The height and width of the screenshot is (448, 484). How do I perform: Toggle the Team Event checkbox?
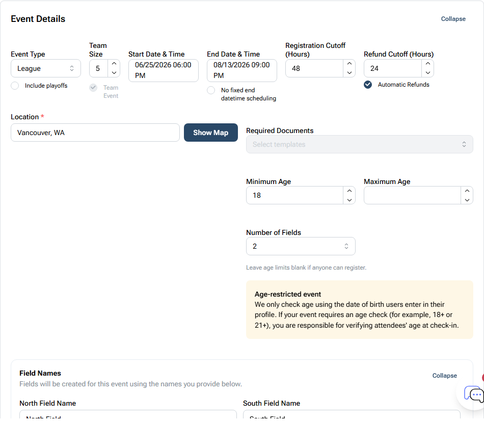tap(93, 88)
